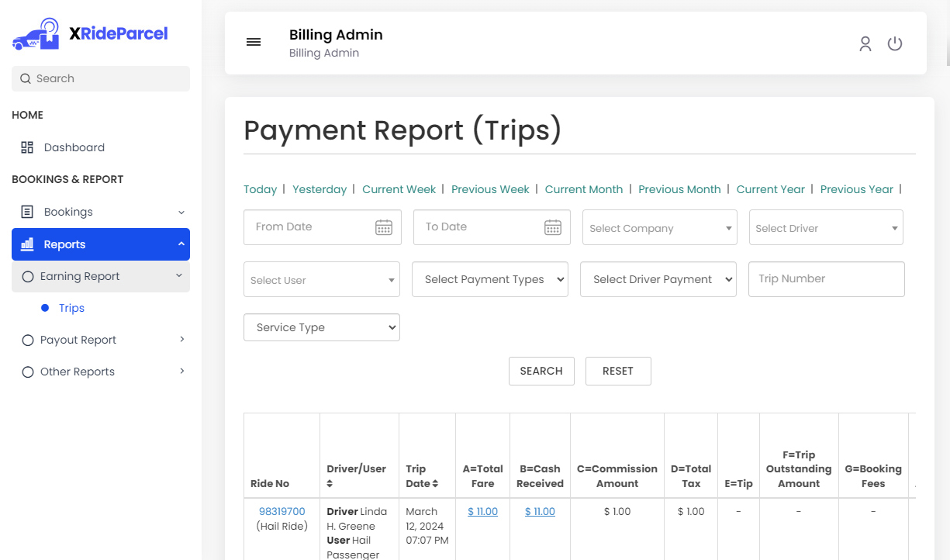This screenshot has width=950, height=560.
Task: Open the Select Company dropdown
Action: 660,228
